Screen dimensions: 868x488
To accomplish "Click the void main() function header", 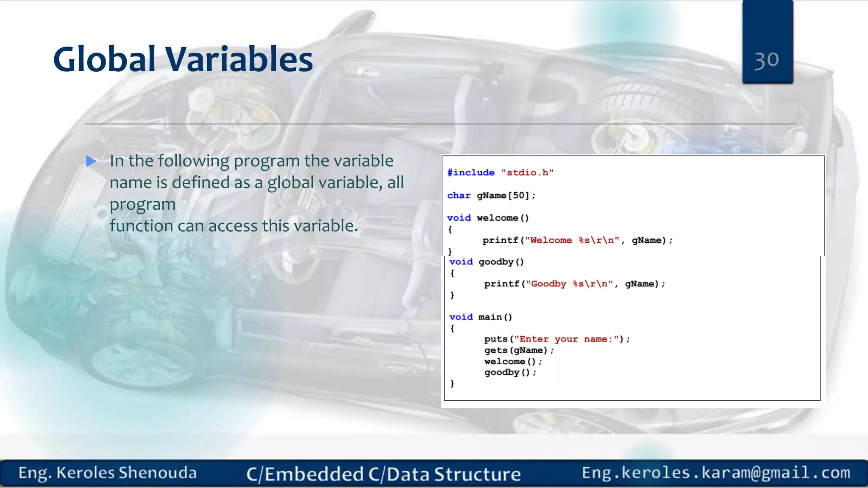I will [481, 317].
